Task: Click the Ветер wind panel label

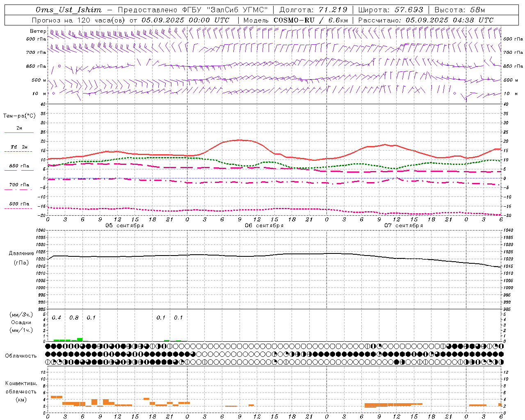Action: [38, 31]
